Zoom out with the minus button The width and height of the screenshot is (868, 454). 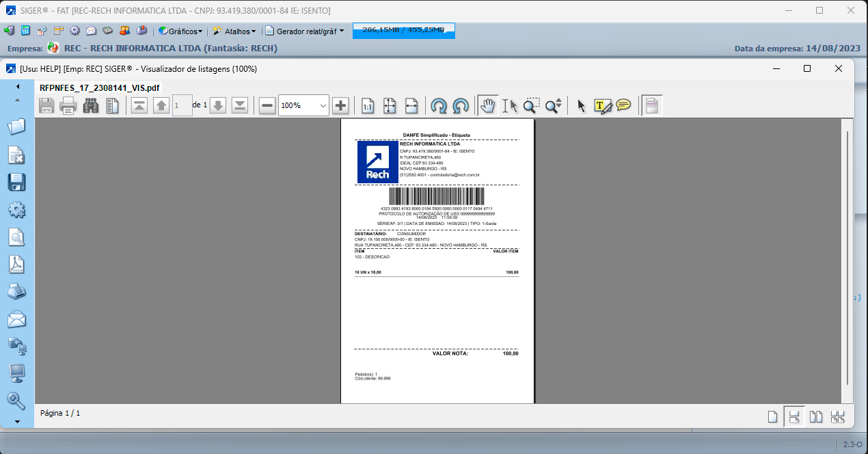267,105
